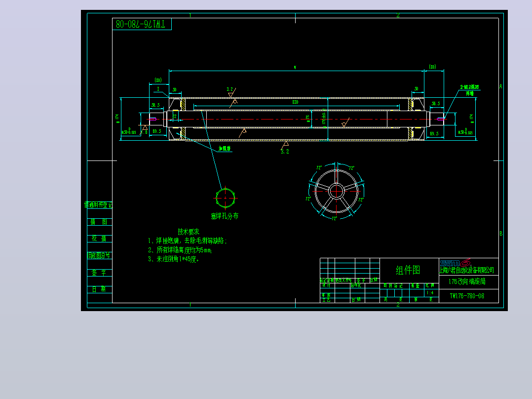This screenshot has width=532, height=399.
Task: Click the 技术要求 heading
Action: click(x=189, y=232)
